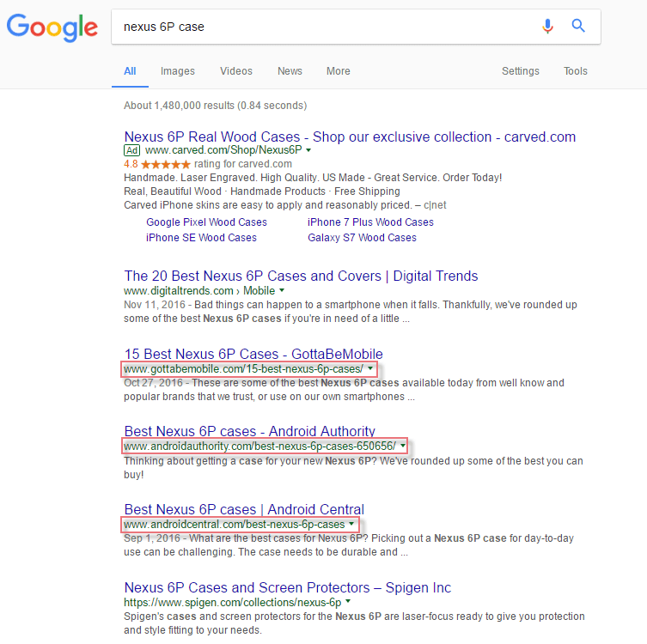Click the Ad badge next to carved.com
This screenshot has width=647, height=644.
(132, 150)
